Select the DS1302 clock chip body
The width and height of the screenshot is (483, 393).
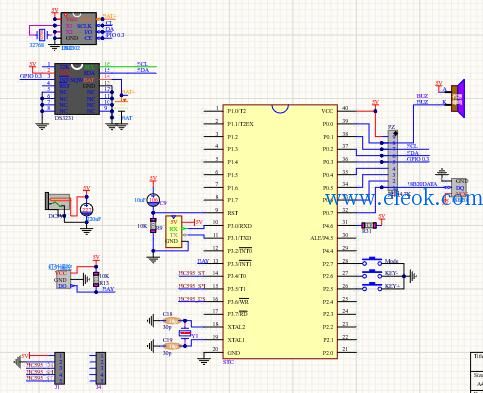(79, 29)
